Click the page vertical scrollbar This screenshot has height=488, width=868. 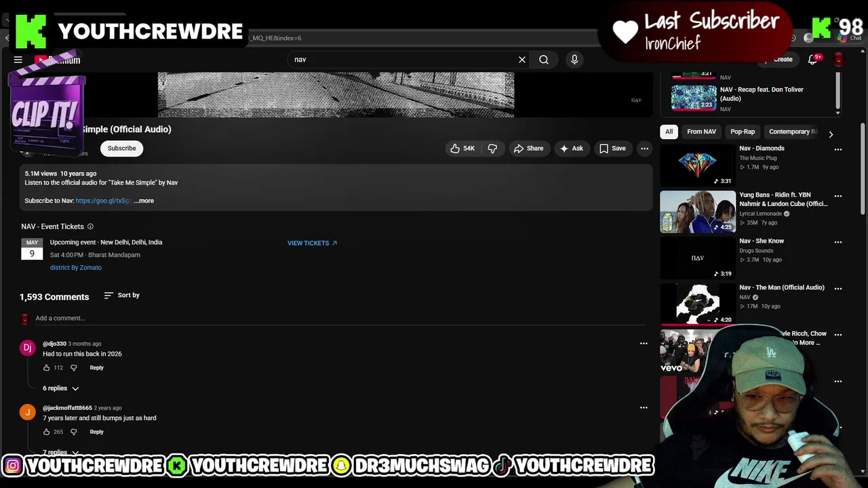click(863, 169)
